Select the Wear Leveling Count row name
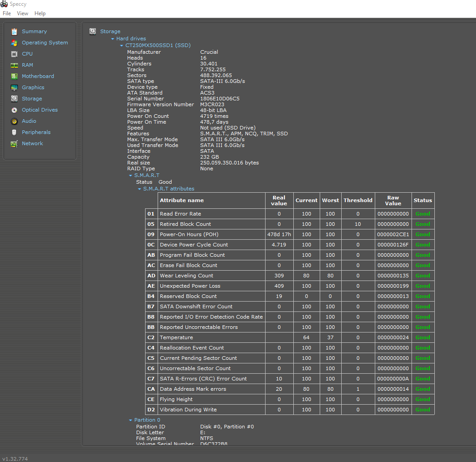Image resolution: width=476 pixels, height=462 pixels. (186, 276)
